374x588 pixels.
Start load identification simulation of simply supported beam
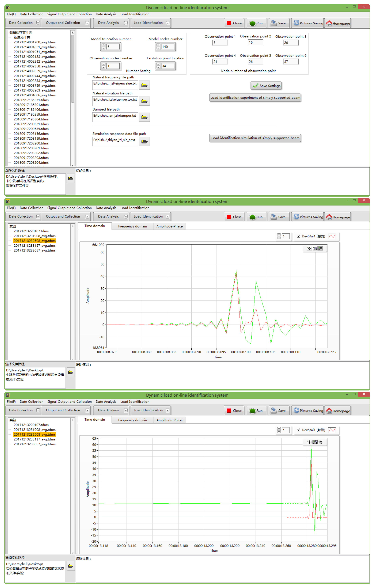click(255, 138)
